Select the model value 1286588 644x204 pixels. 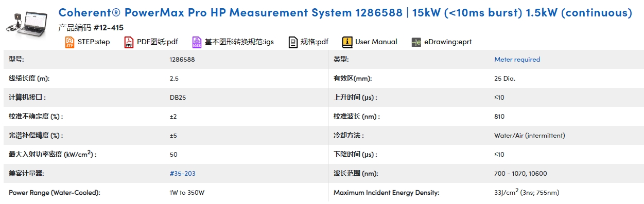click(x=182, y=60)
